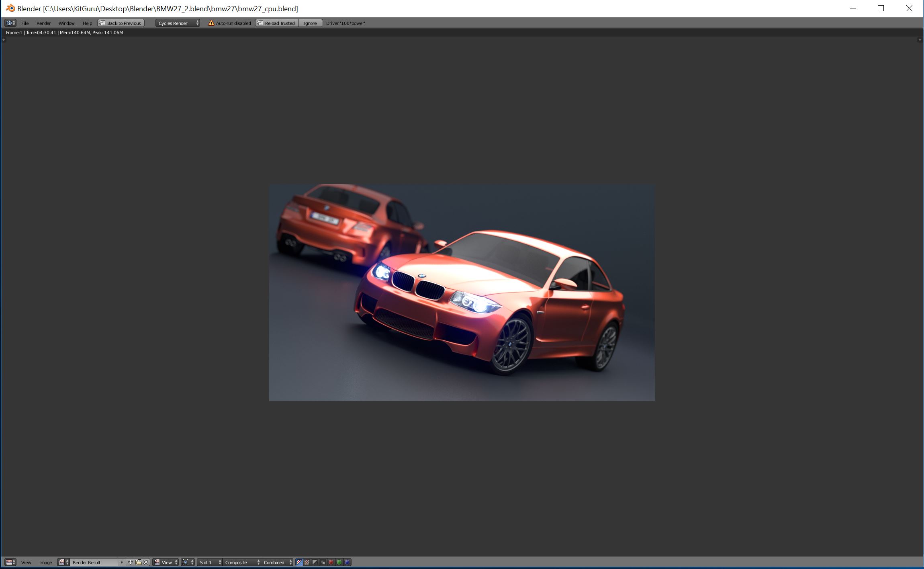Viewport: 924px width, 569px height.
Task: Toggle the F fake user button
Action: [x=122, y=562]
